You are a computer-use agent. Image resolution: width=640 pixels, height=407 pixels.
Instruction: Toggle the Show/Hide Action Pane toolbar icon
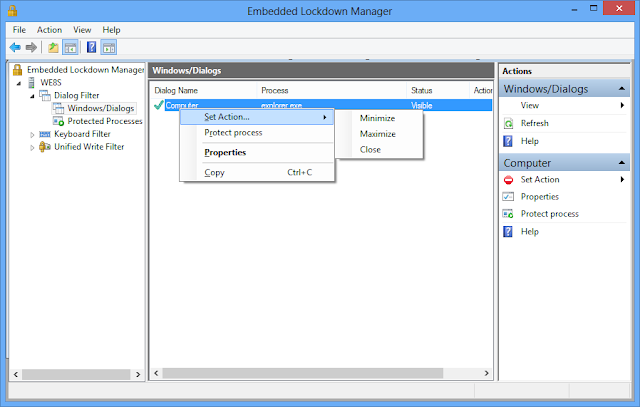pyautogui.click(x=109, y=47)
